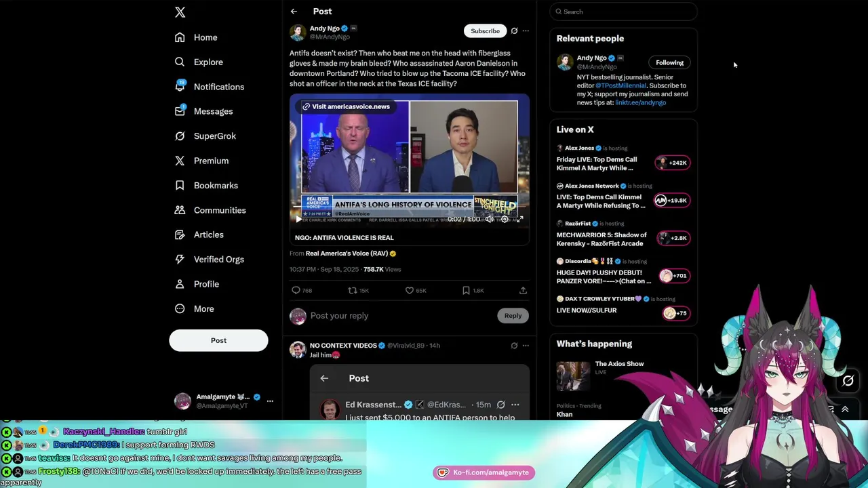Open NO CONTEXT VIDEOS profile name
868x488 pixels.
click(x=343, y=346)
